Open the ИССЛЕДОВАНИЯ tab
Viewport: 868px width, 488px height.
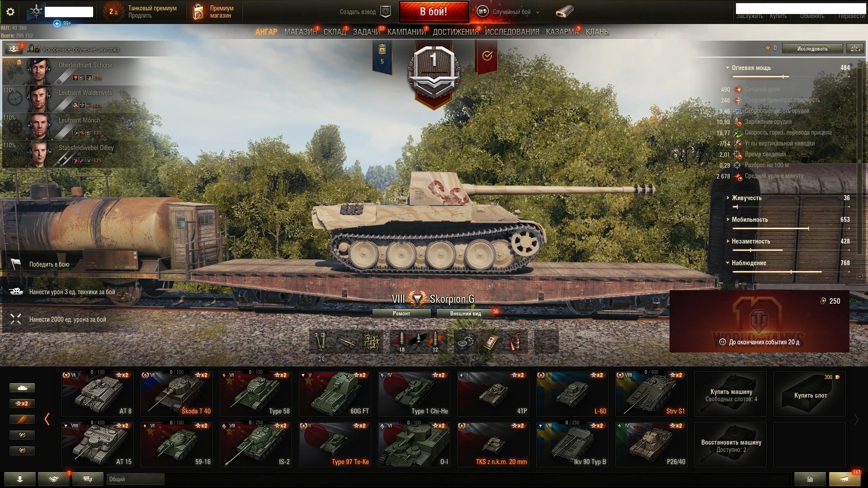[512, 32]
